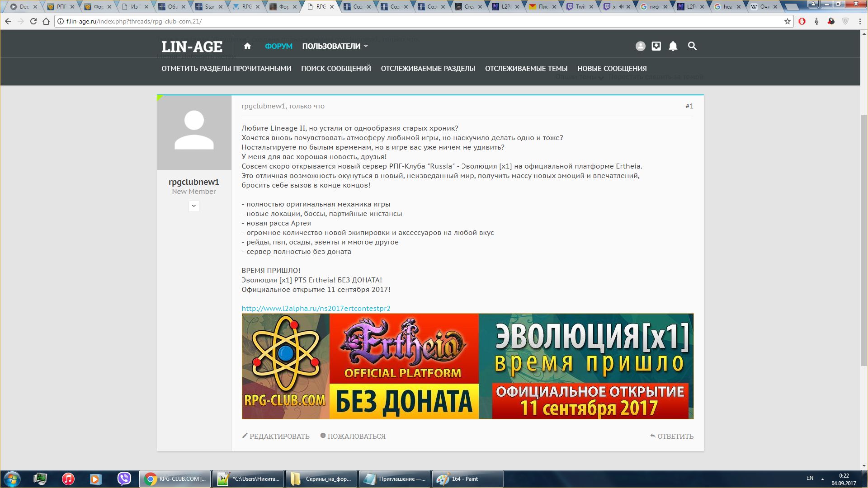Go to the forum home icon
Screen dimensions: 868x488
click(247, 46)
